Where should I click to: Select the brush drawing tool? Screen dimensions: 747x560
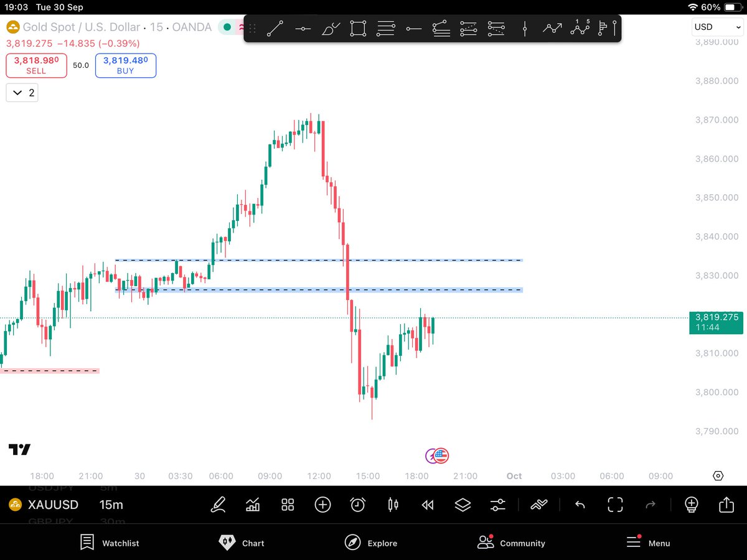coord(331,28)
